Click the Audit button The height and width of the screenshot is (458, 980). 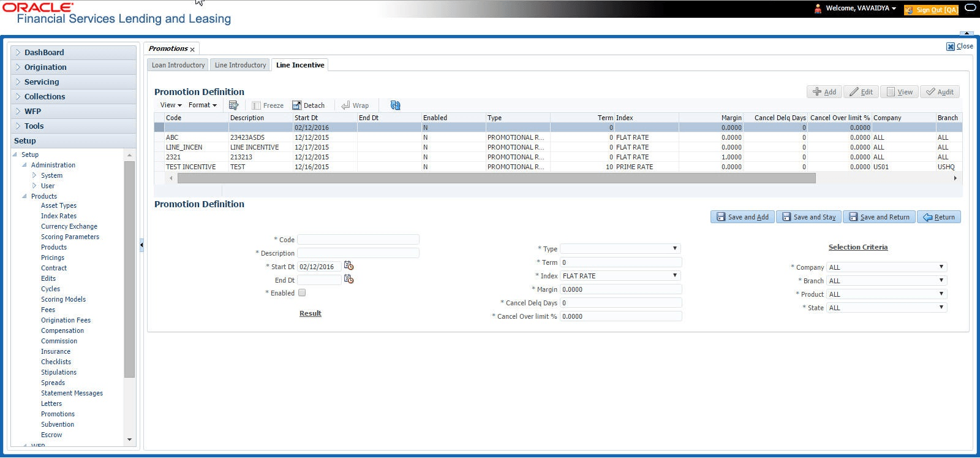(940, 92)
